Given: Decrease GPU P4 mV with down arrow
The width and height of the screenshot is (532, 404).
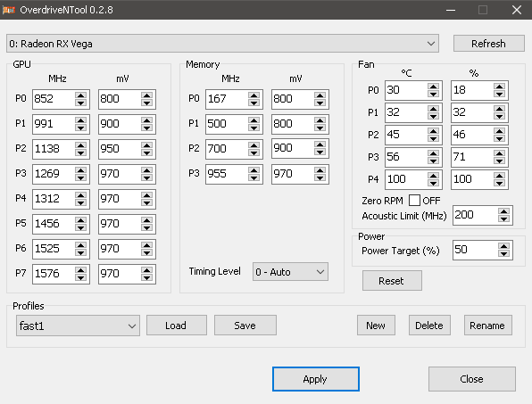Looking at the screenshot, I should [147, 202].
